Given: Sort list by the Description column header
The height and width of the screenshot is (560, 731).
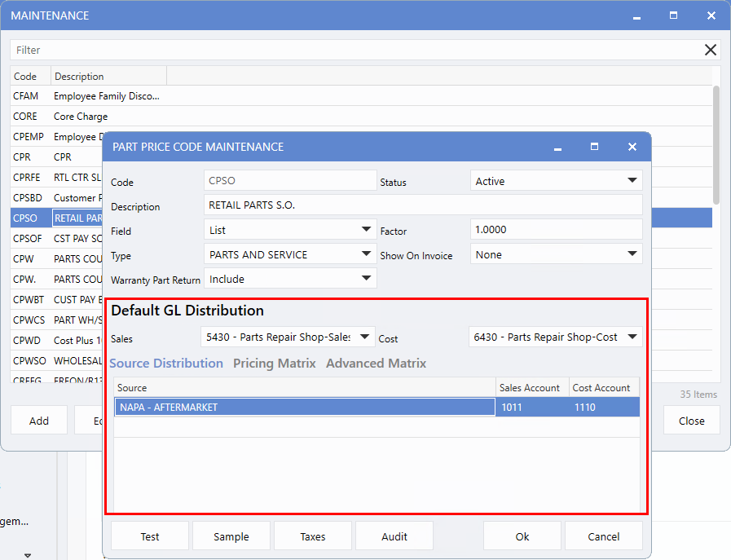Looking at the screenshot, I should [108, 76].
